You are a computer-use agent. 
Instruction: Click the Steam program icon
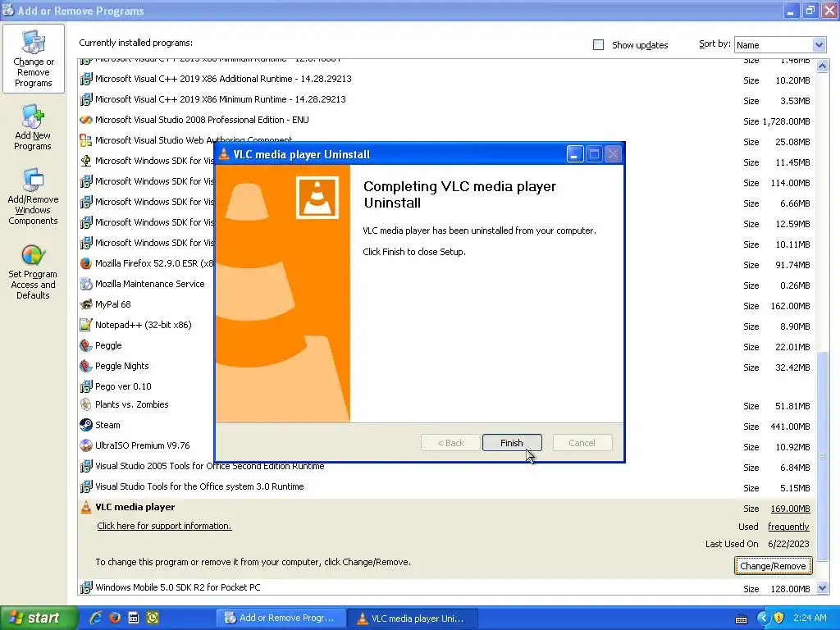point(85,425)
